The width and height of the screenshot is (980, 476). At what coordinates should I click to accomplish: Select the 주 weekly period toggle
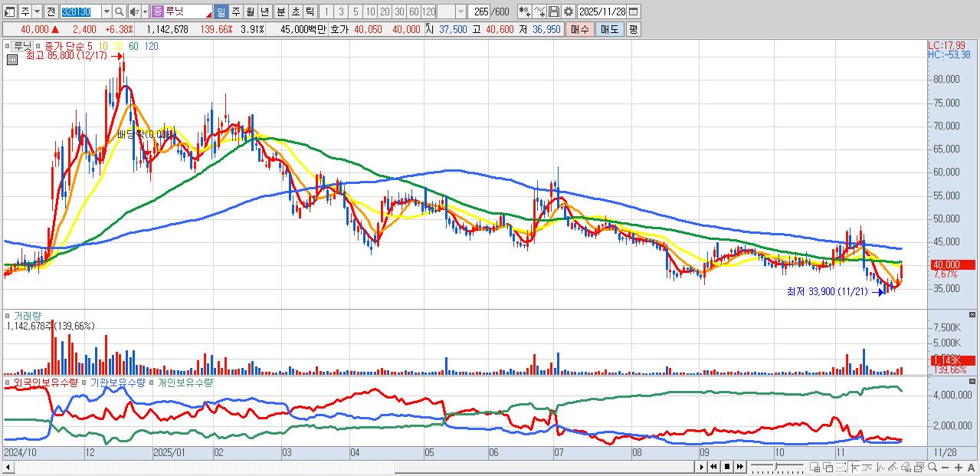click(x=235, y=11)
